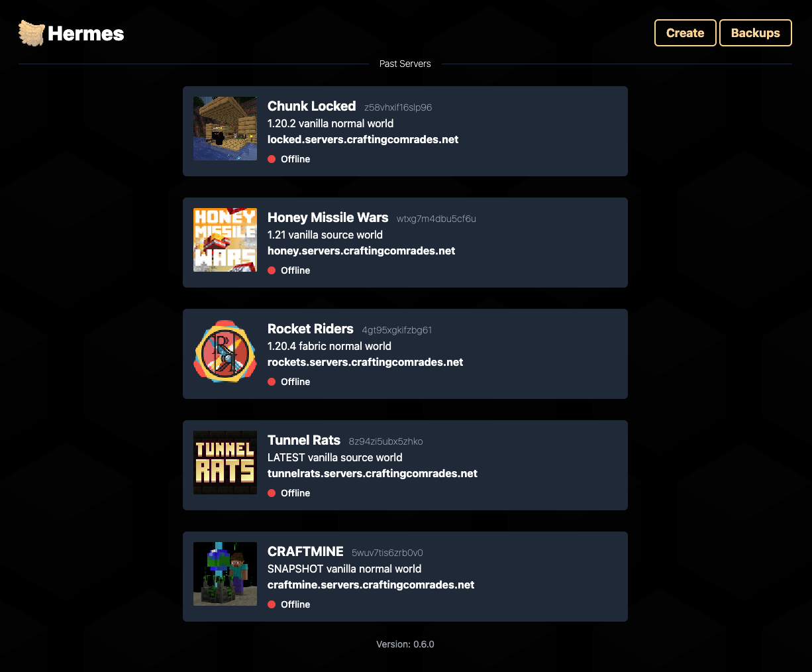Open the Honey Missile Wars server image

click(225, 240)
